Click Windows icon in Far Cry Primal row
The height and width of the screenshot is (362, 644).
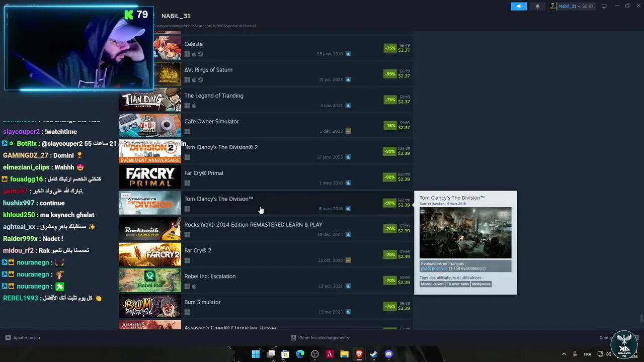(x=187, y=183)
